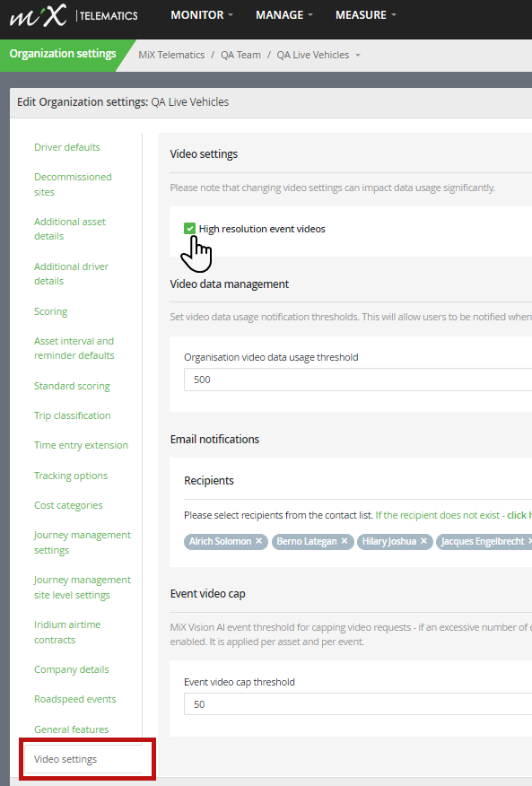Click the Jacques Engelbrecht recipient tag
Viewport: 532px width, 786px height.
pyautogui.click(x=483, y=541)
